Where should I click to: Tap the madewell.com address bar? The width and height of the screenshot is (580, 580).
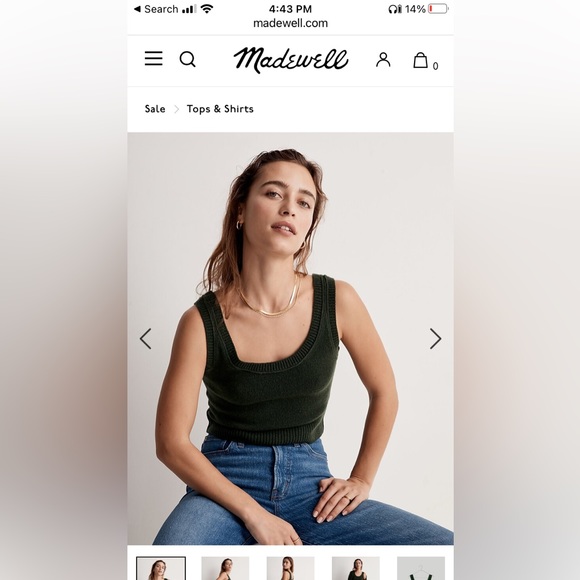click(x=290, y=23)
